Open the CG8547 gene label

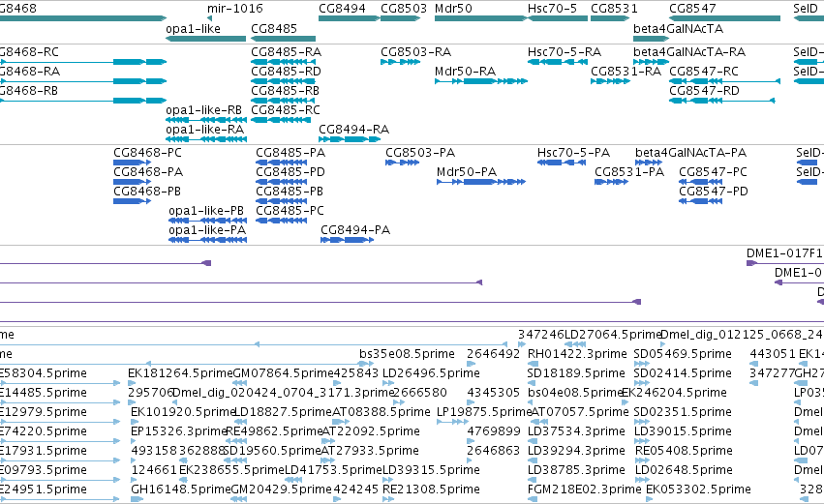pos(692,9)
